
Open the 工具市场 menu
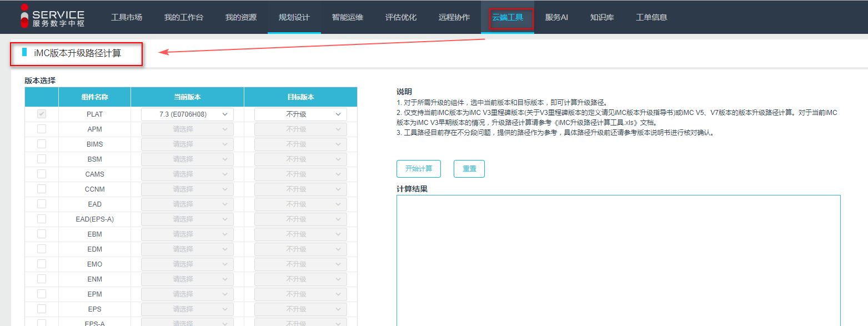pyautogui.click(x=127, y=17)
